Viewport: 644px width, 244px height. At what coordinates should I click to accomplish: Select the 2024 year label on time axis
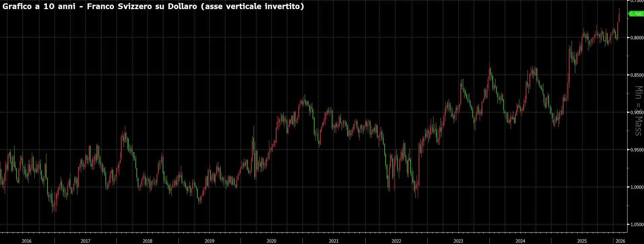[x=520, y=241]
